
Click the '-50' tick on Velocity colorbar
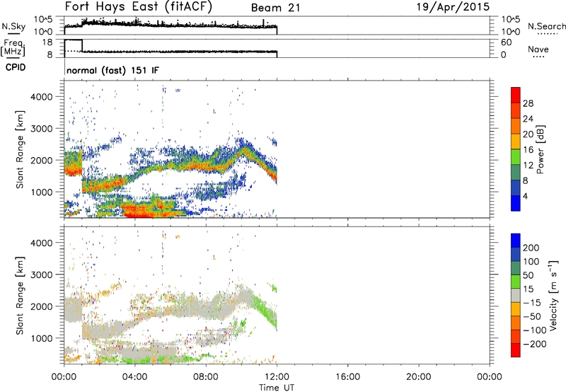532,316
